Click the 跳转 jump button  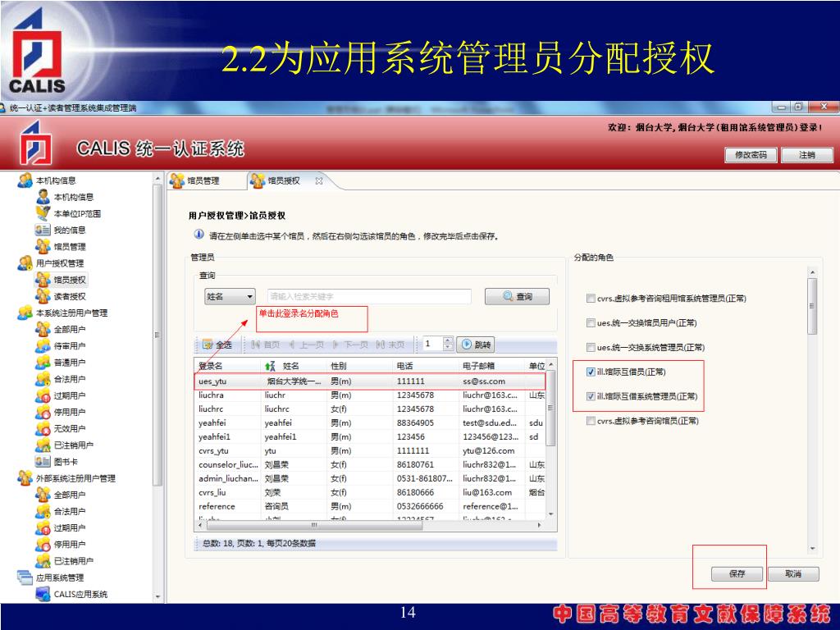click(476, 345)
